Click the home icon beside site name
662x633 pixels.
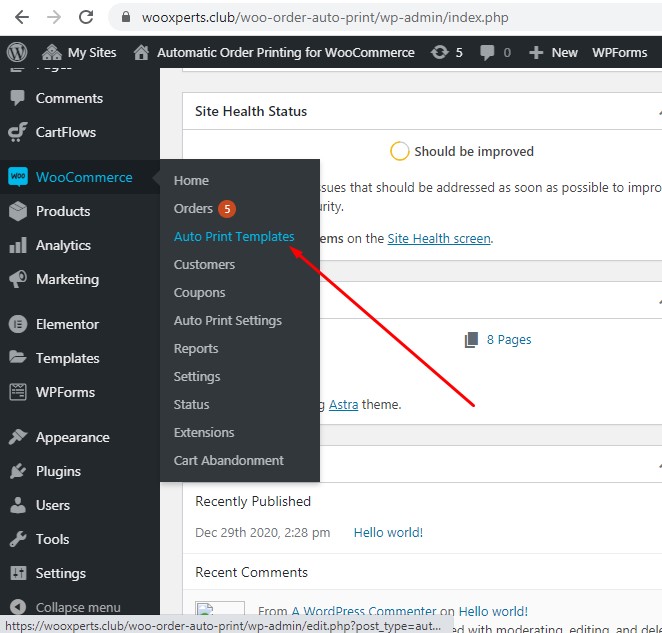[141, 52]
